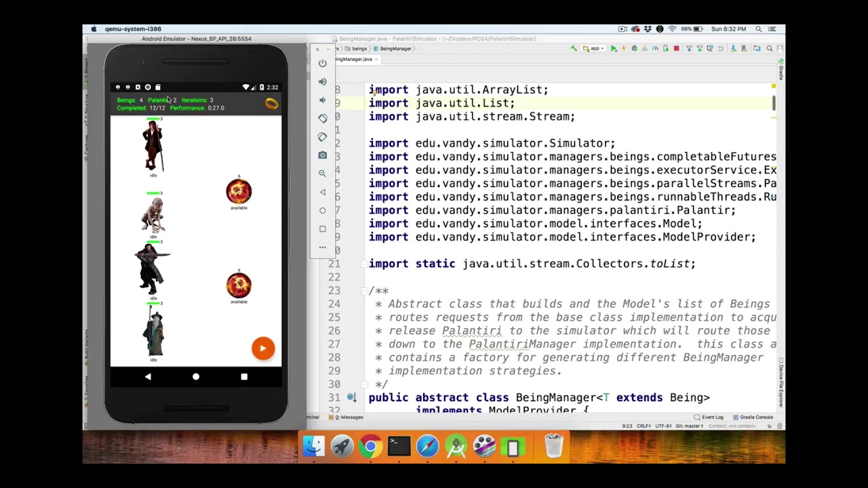The height and width of the screenshot is (488, 868).
Task: Open Android Studio from the Dock
Action: coord(456,447)
